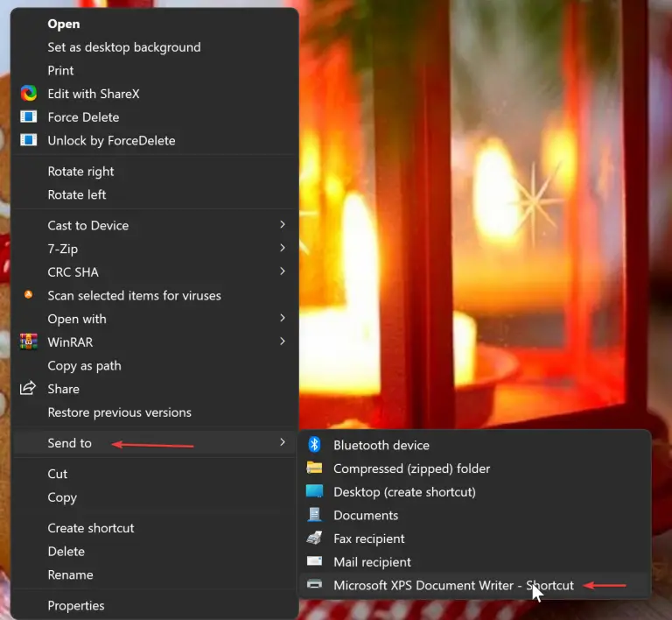Image resolution: width=672 pixels, height=620 pixels.
Task: Send to Bluetooth device
Action: click(475, 445)
